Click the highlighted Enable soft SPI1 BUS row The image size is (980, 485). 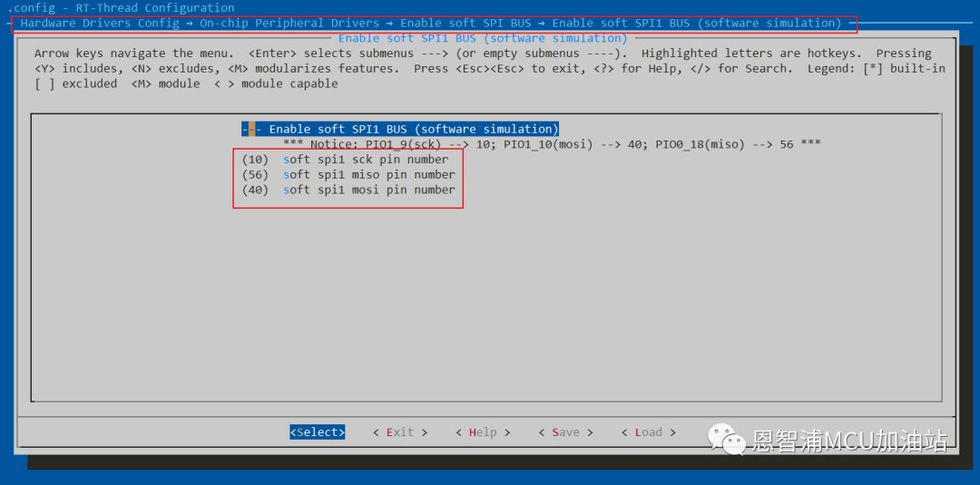[x=400, y=130]
